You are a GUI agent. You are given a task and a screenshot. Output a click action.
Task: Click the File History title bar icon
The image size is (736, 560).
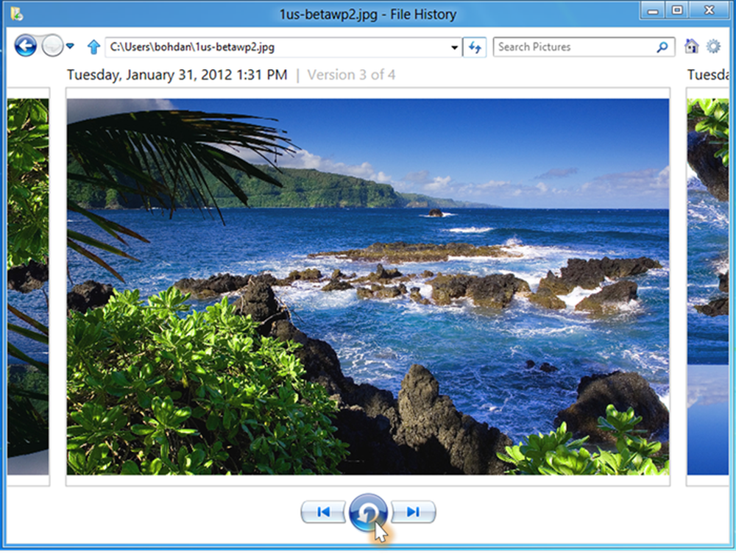18,14
